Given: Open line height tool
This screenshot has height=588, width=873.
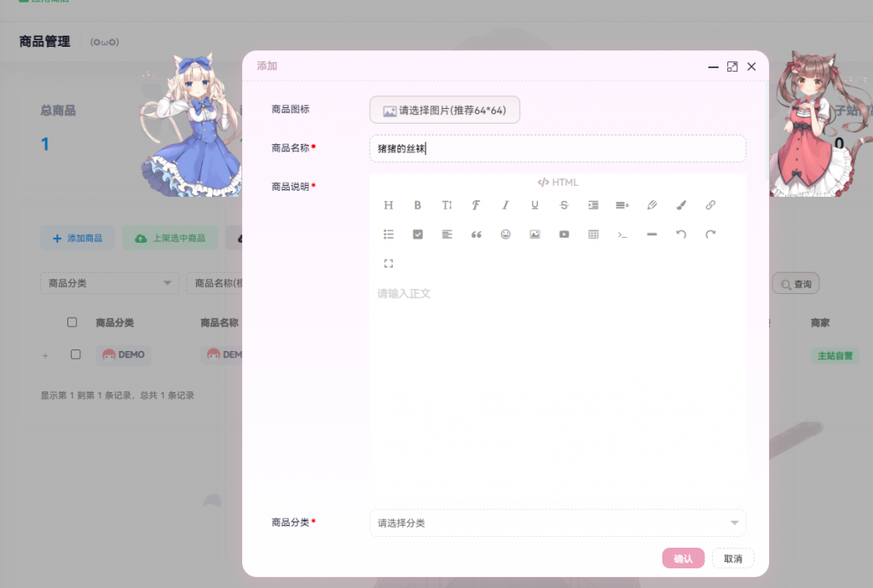Looking at the screenshot, I should point(622,205).
